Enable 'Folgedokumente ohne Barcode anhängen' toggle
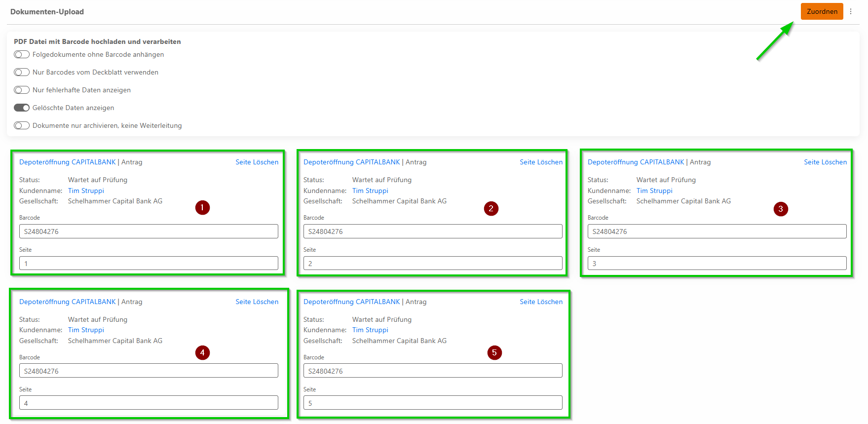 22,54
